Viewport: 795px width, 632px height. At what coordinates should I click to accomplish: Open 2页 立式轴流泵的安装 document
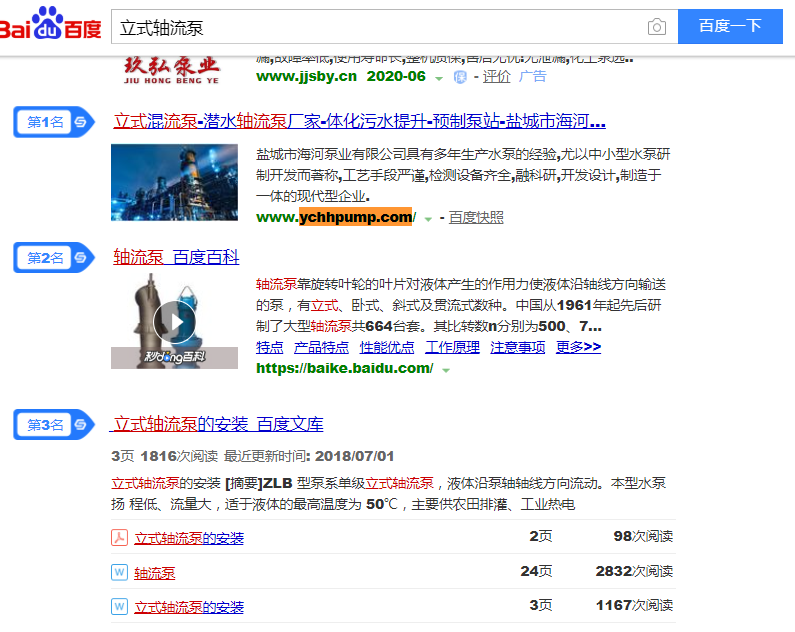189,538
